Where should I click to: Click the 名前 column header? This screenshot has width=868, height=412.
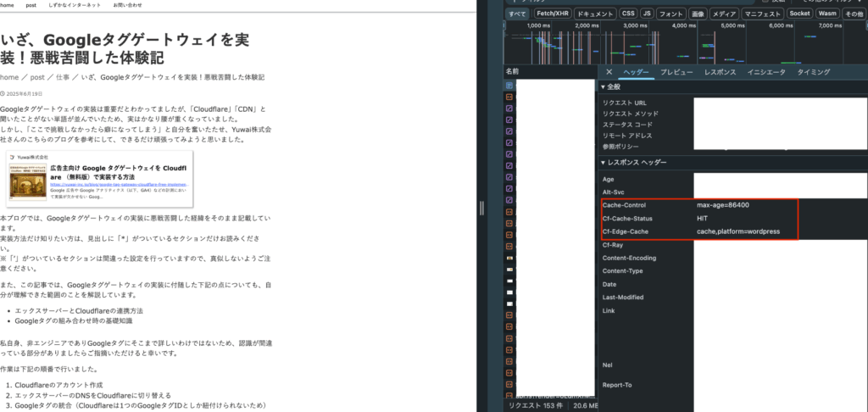click(512, 72)
